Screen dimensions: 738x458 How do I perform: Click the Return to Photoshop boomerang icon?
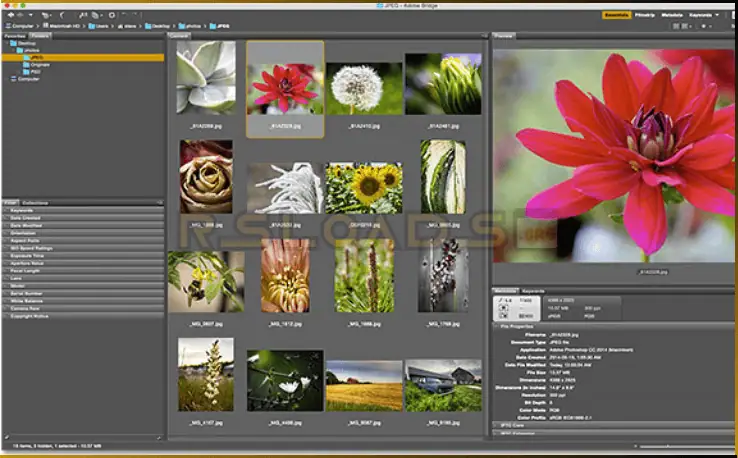tap(63, 15)
